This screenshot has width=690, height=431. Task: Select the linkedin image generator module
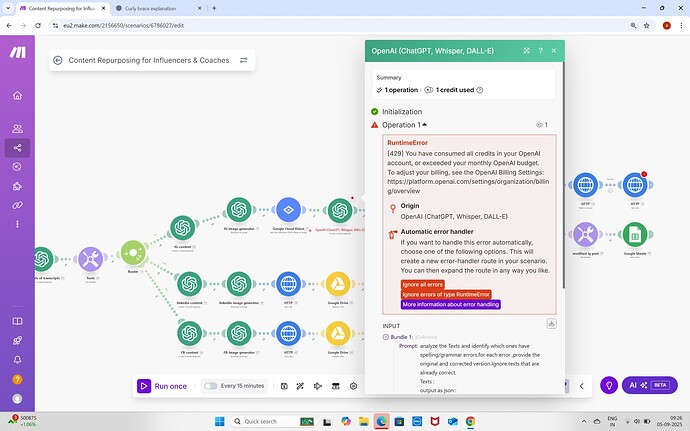pos(239,284)
